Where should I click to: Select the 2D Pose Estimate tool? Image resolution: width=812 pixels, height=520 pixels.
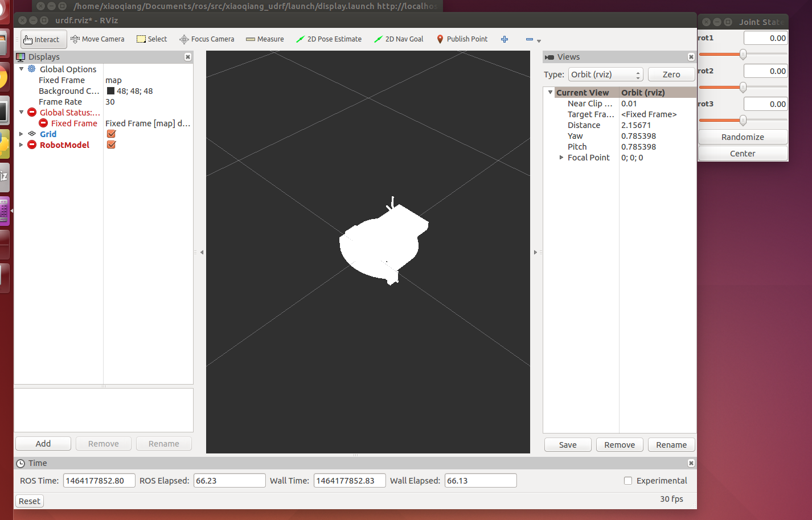[329, 39]
